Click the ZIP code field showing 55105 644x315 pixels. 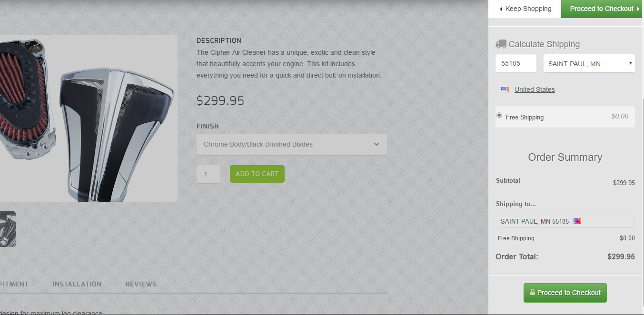(x=516, y=64)
